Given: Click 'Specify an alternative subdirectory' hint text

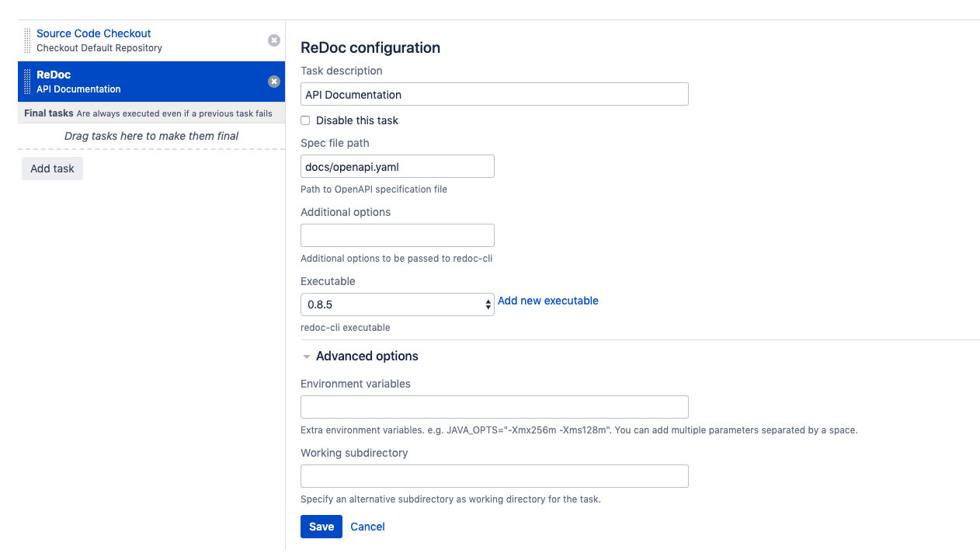Looking at the screenshot, I should (x=450, y=499).
